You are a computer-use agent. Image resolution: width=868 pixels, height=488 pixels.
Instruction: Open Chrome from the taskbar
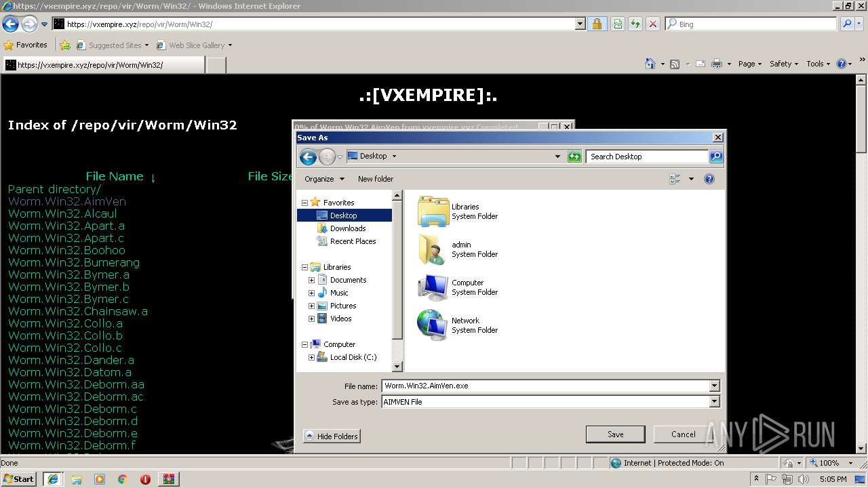point(122,479)
